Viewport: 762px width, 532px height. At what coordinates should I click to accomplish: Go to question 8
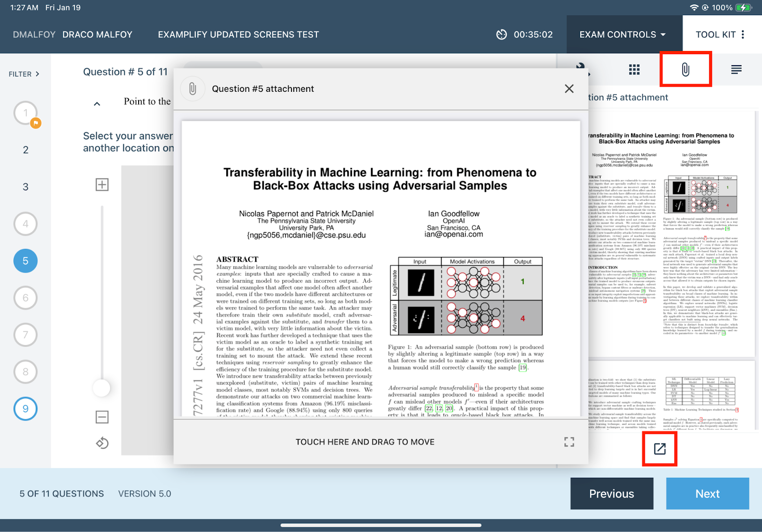[x=26, y=372]
